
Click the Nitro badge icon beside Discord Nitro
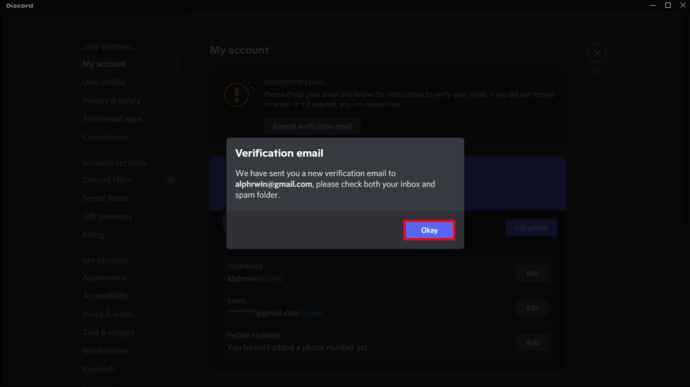pyautogui.click(x=171, y=180)
